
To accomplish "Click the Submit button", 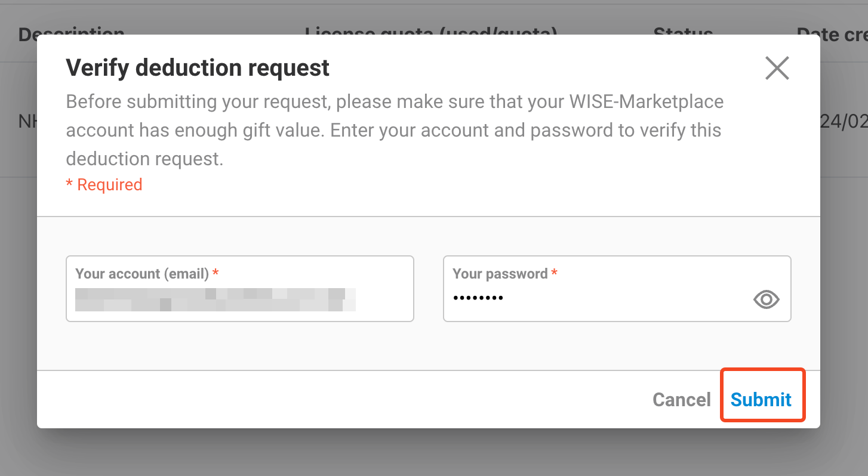I will click(761, 399).
